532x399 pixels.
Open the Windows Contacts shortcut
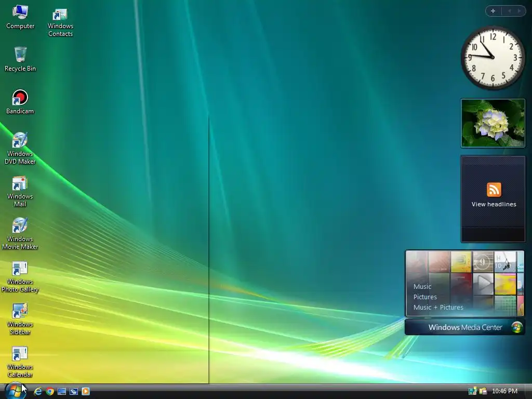(x=60, y=22)
